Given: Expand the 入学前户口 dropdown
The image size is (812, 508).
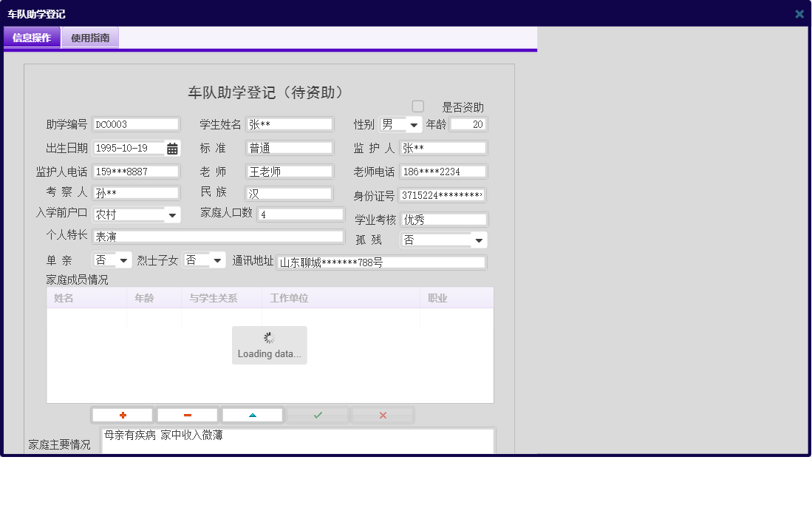Looking at the screenshot, I should coord(173,214).
